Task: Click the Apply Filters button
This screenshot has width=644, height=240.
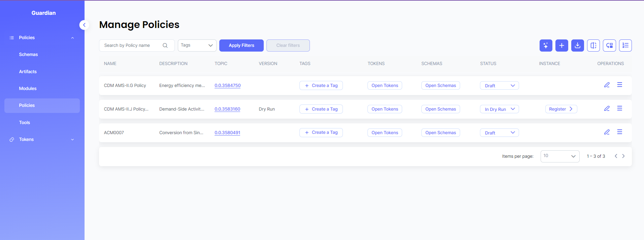Action: [241, 46]
